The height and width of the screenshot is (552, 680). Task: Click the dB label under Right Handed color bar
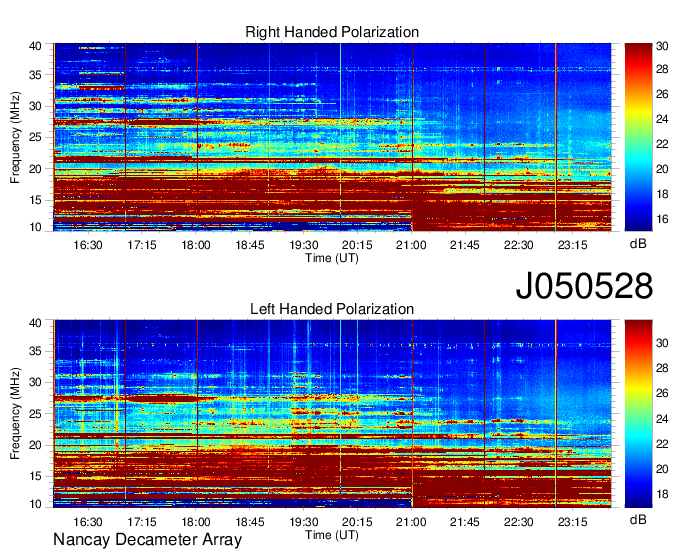(638, 244)
